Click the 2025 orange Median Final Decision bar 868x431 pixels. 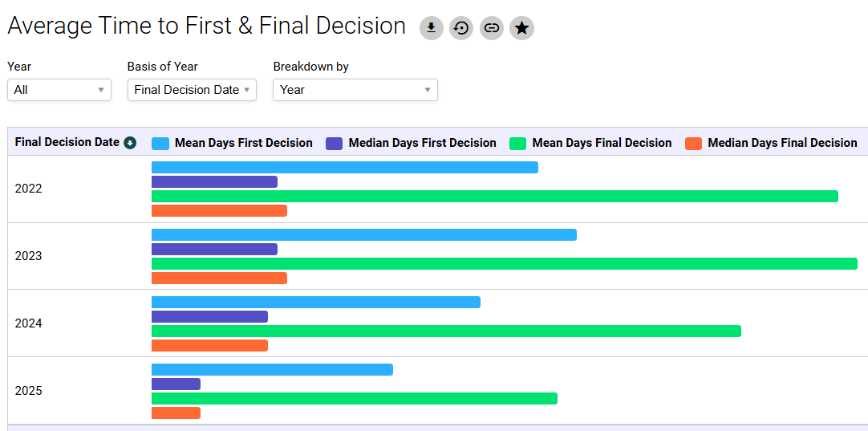(176, 413)
